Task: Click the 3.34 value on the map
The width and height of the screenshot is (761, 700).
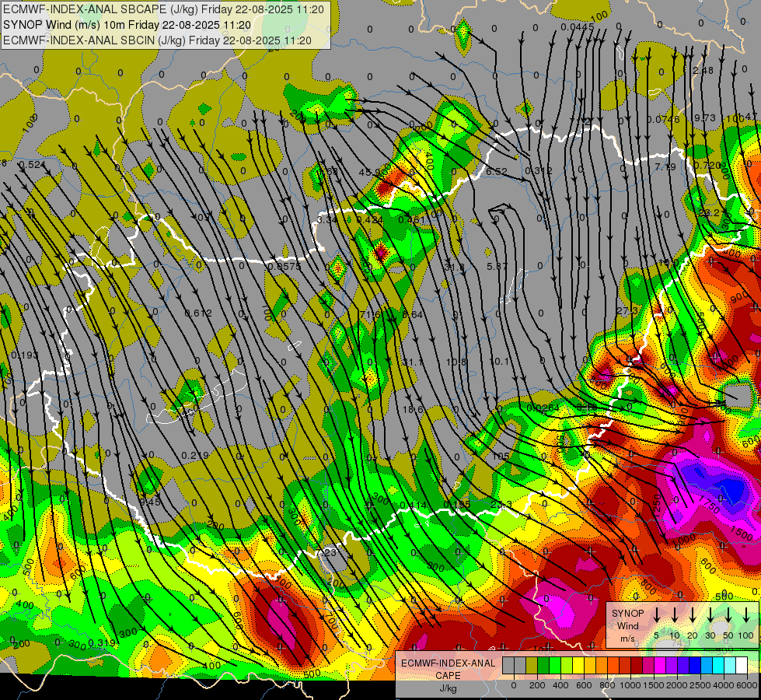Action: (x=327, y=220)
